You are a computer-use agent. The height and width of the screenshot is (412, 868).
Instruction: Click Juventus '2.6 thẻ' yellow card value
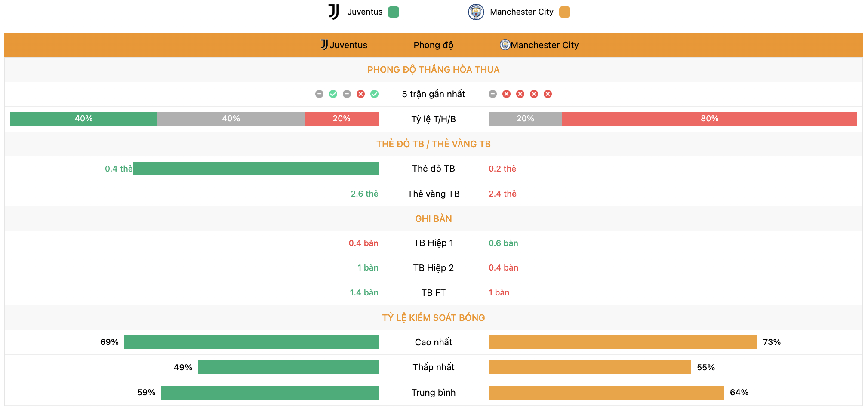click(365, 194)
